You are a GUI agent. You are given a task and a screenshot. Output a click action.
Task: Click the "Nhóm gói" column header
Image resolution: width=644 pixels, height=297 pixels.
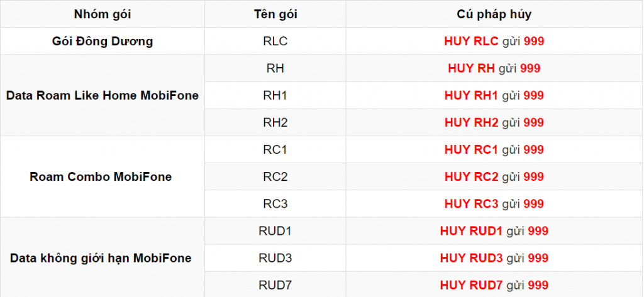click(103, 14)
